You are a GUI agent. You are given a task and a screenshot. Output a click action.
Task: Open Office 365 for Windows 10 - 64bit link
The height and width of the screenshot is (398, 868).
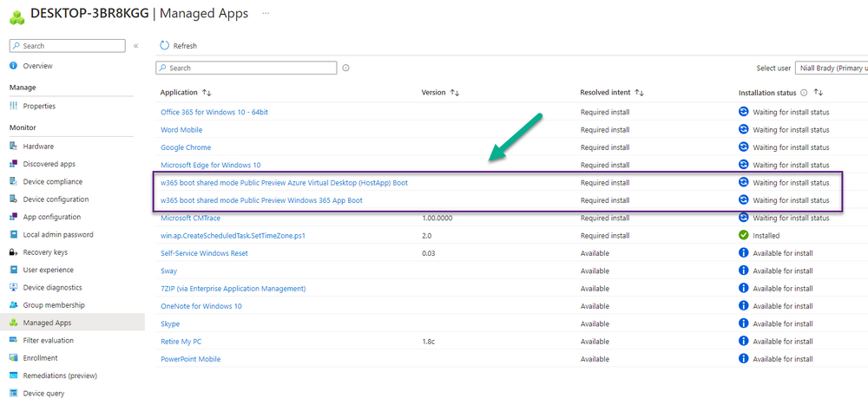tap(214, 112)
